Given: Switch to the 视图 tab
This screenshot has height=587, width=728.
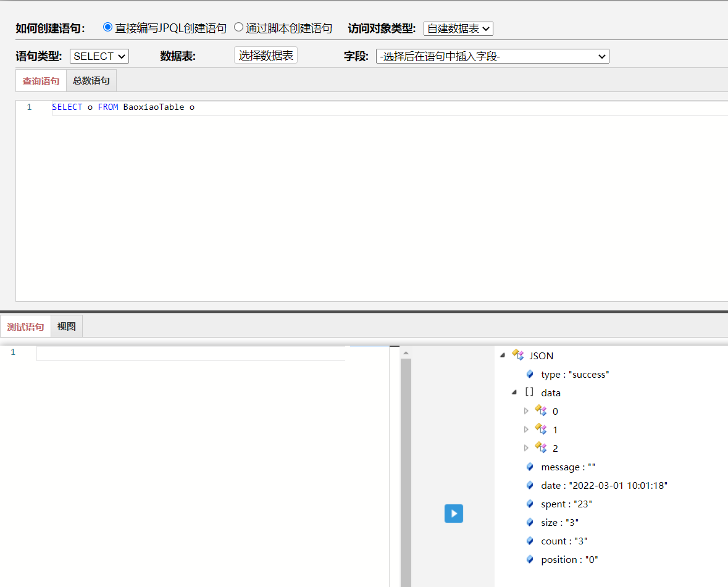Looking at the screenshot, I should tap(67, 327).
